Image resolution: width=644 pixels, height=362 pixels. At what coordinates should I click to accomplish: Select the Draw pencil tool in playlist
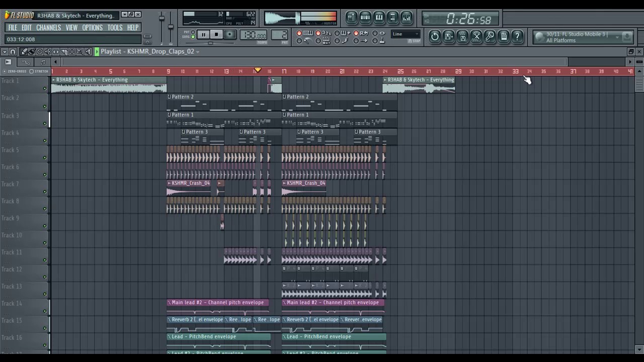tap(23, 52)
